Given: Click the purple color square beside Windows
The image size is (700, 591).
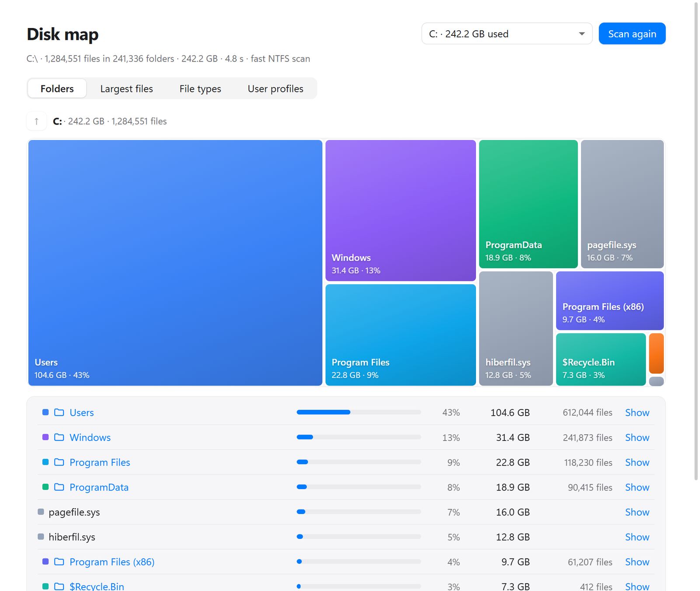Looking at the screenshot, I should (45, 437).
